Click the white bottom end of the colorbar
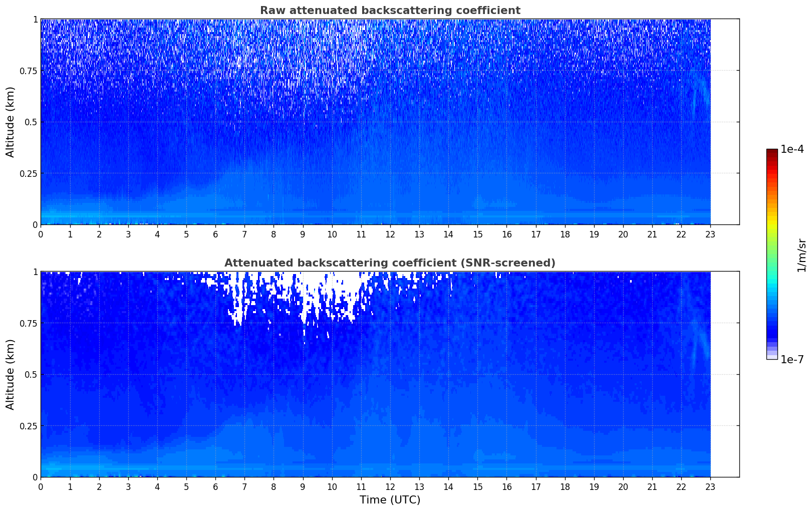 tap(771, 357)
